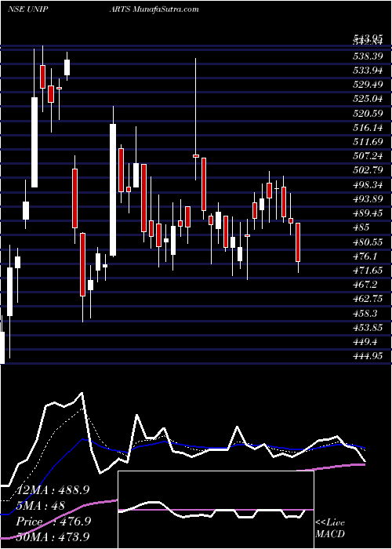Click the 444.95 price level label

pos(367,356)
